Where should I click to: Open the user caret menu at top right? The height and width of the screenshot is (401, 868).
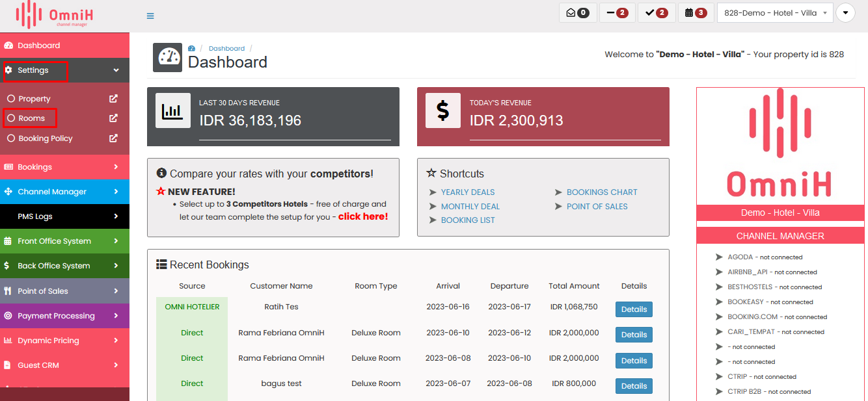[845, 12]
